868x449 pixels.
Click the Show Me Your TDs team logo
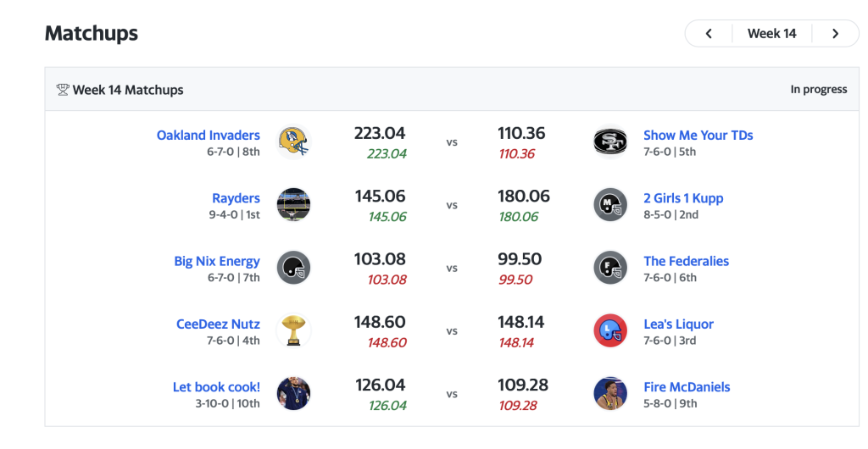610,141
